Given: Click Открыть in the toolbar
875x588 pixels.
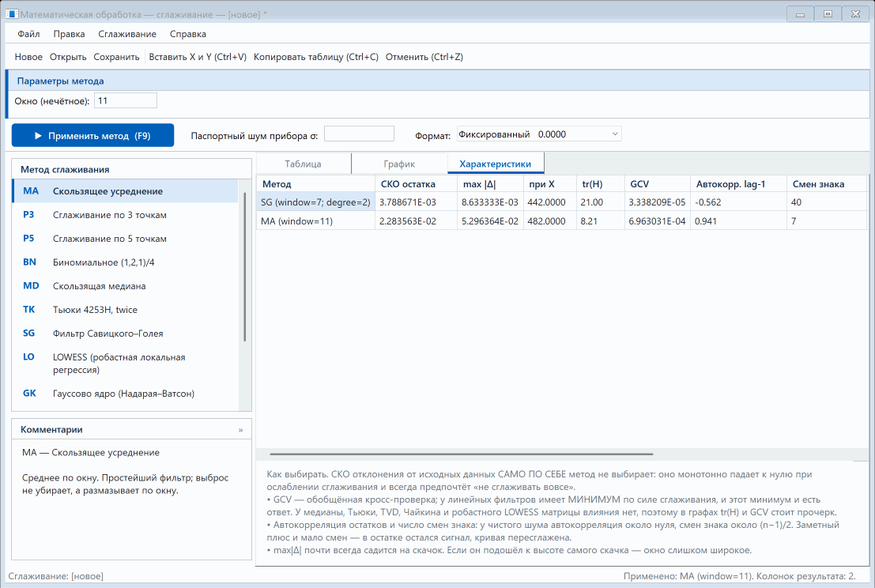Looking at the screenshot, I should point(68,57).
